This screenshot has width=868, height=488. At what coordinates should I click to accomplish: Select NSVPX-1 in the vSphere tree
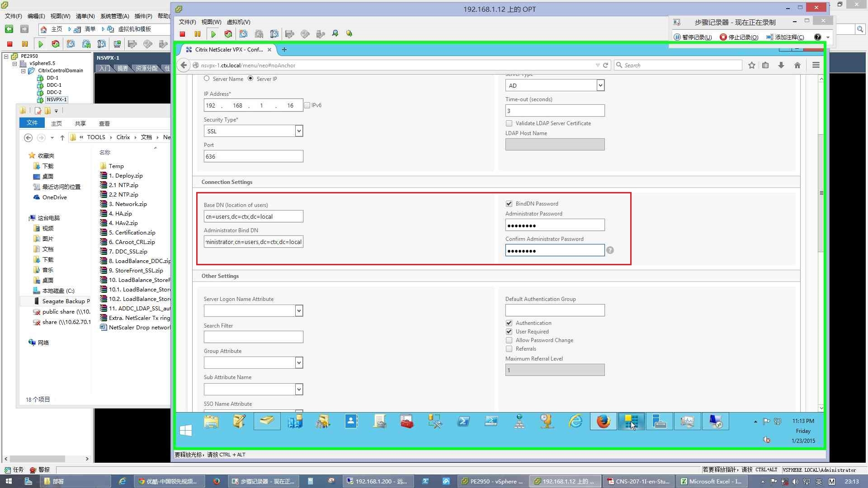point(57,99)
